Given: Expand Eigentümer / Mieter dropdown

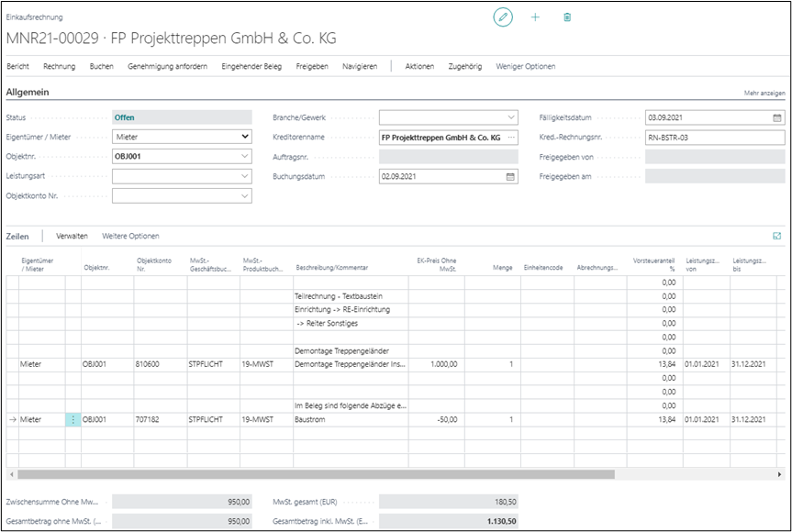Looking at the screenshot, I should click(x=244, y=137).
